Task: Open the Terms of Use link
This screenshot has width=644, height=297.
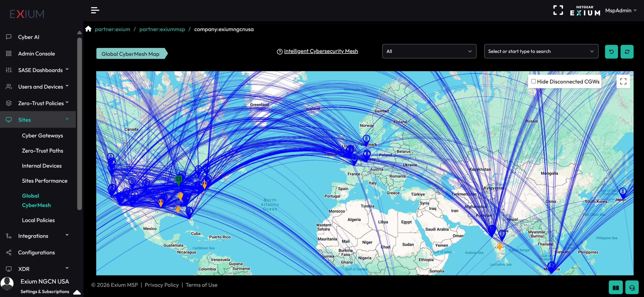Action: [201, 285]
